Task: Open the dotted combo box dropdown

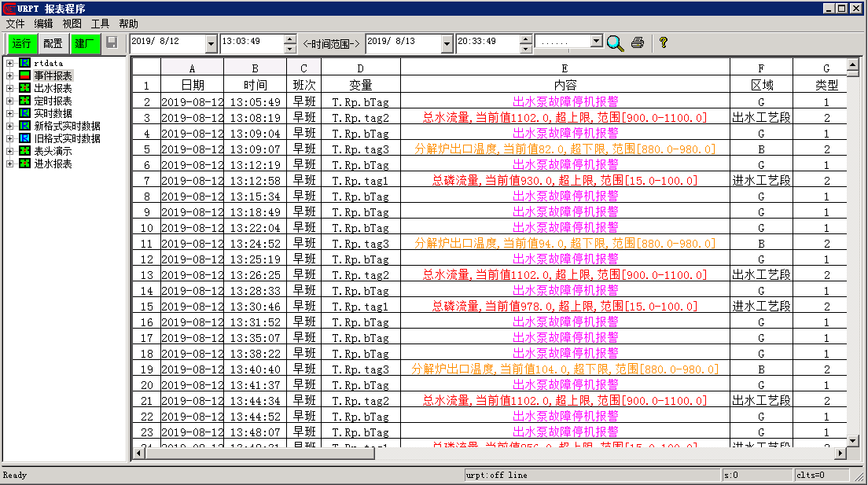Action: 596,41
